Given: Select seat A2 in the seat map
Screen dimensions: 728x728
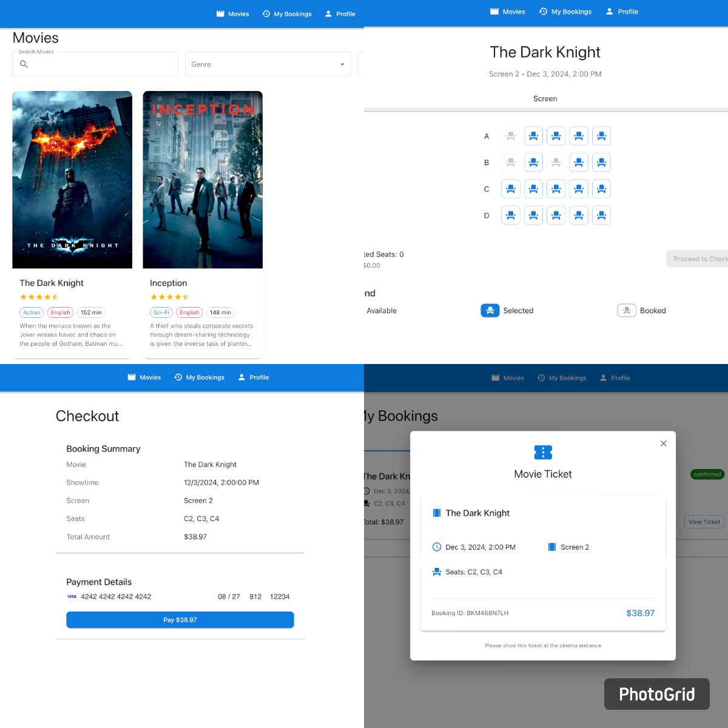Looking at the screenshot, I should point(534,136).
